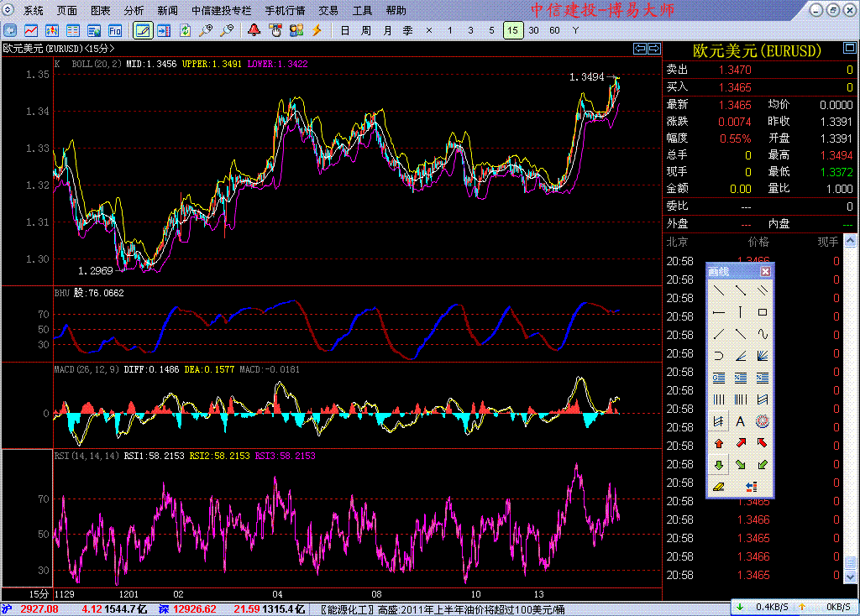Go to previous symbol with left arrow
860x616 pixels.
(640, 49)
